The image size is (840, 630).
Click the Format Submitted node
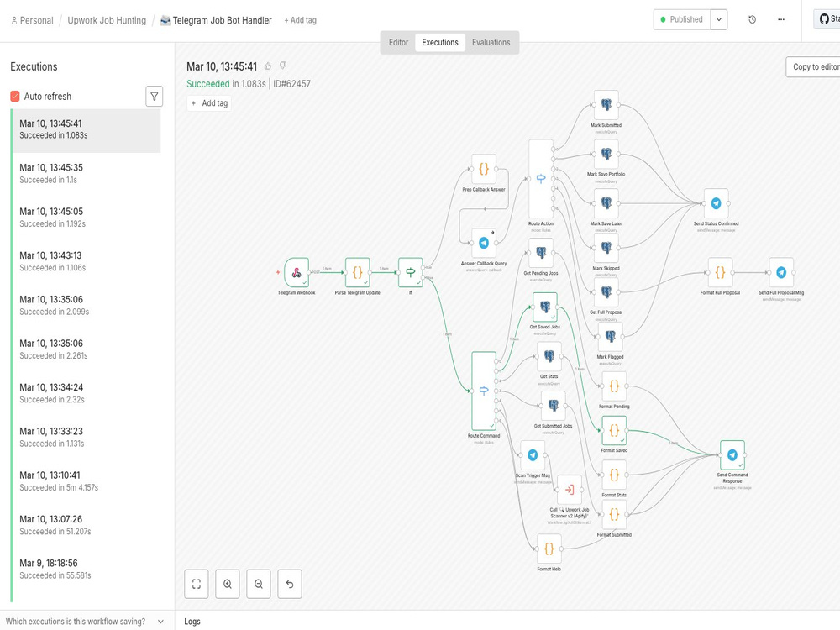pyautogui.click(x=614, y=515)
